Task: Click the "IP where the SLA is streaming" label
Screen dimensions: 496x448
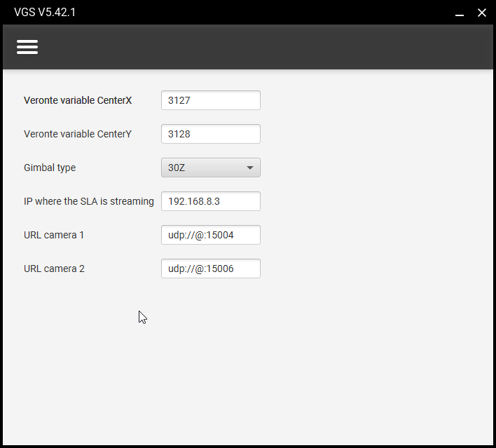Action: click(89, 201)
